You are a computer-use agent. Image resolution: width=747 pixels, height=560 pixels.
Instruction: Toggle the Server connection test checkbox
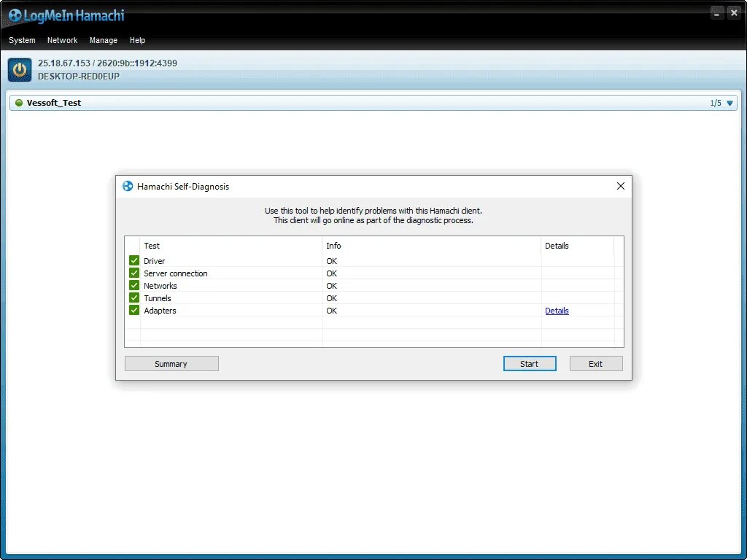tap(134, 273)
